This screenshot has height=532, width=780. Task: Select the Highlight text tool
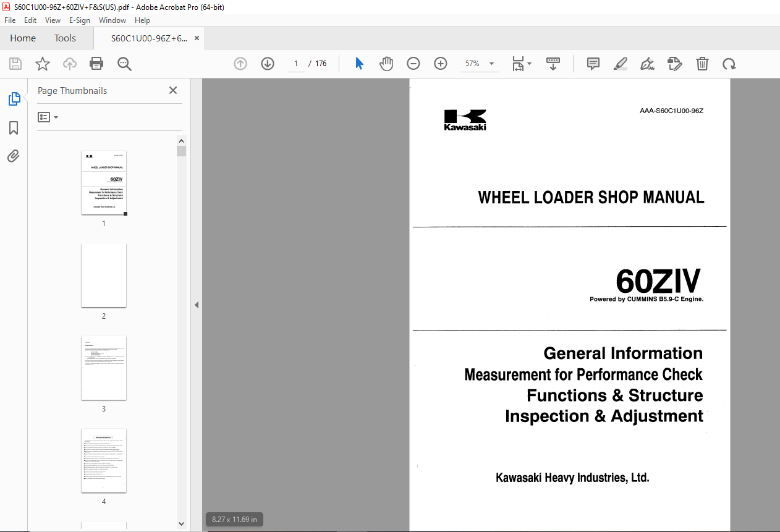coord(621,64)
